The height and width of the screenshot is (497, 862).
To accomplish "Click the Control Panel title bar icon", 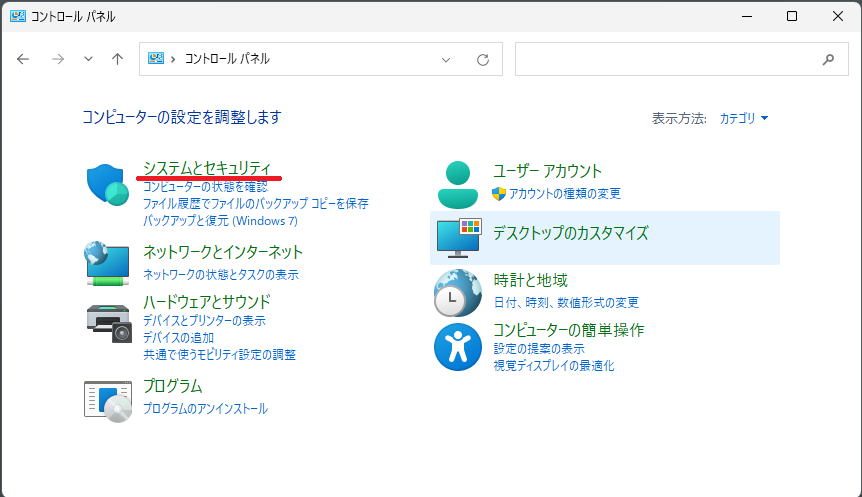I will tap(18, 16).
